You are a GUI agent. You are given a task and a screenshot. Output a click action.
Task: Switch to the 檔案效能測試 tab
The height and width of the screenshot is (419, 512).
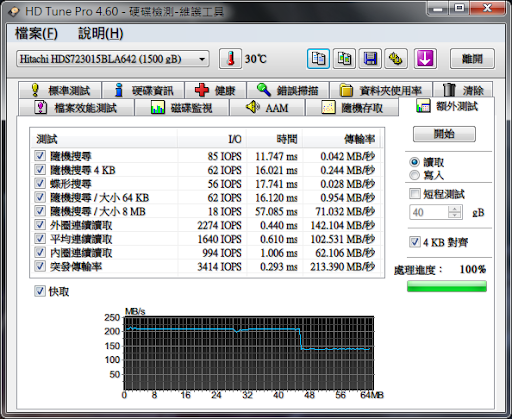pos(76,108)
